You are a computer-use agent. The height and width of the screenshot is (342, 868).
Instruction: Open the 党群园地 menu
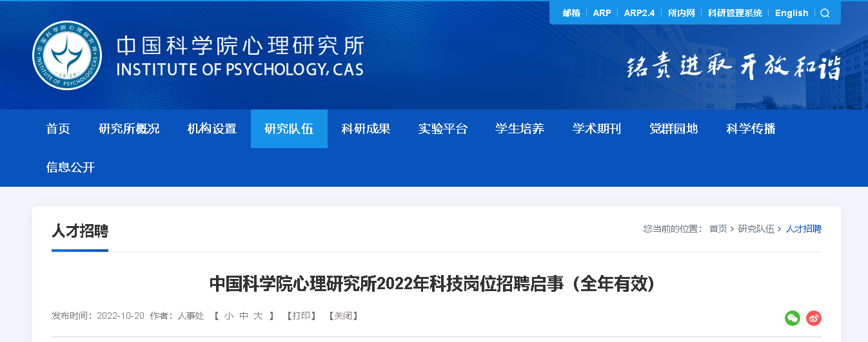pyautogui.click(x=673, y=129)
